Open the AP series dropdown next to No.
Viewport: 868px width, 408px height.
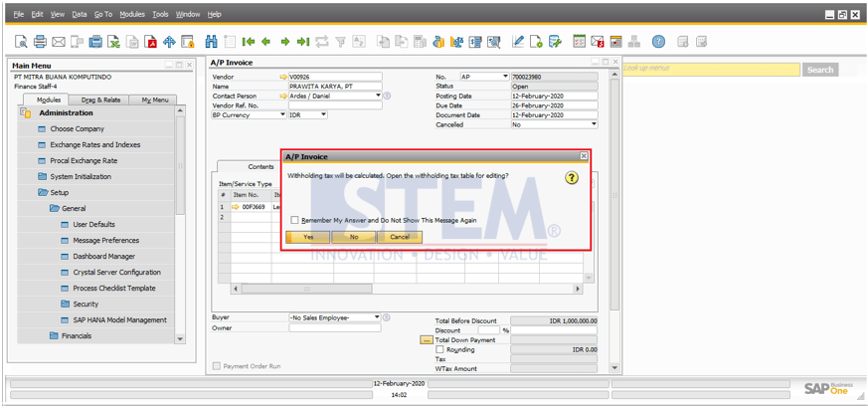click(x=505, y=77)
